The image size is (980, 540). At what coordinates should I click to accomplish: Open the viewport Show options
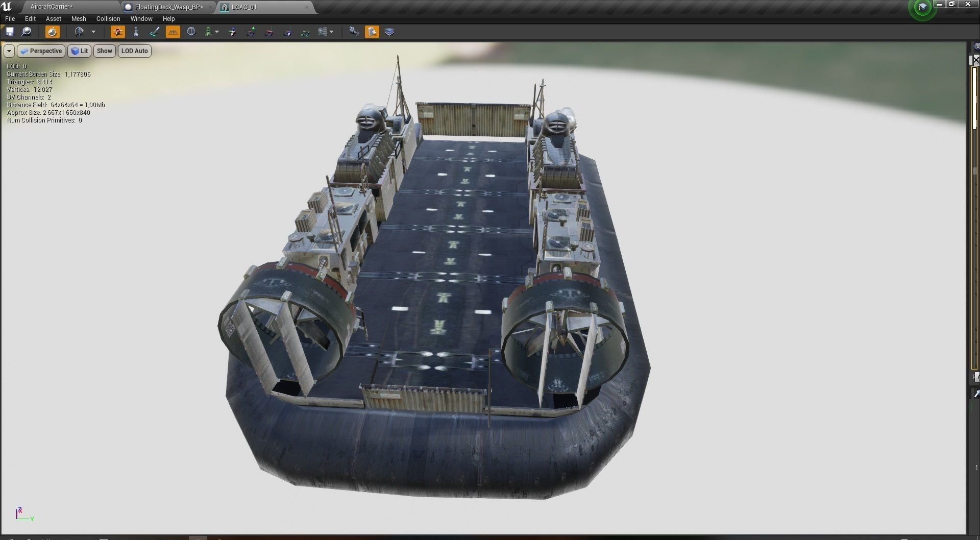104,51
